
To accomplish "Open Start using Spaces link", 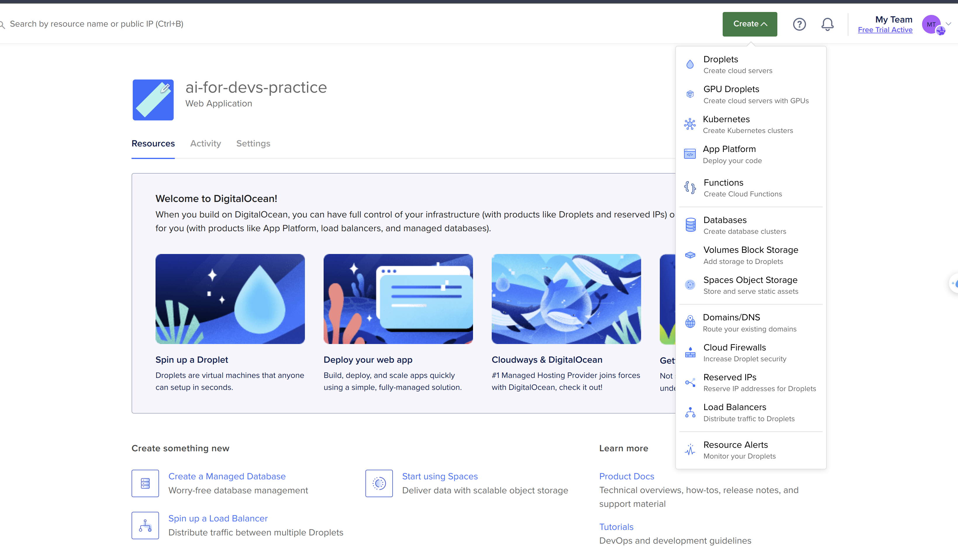I will tap(439, 476).
